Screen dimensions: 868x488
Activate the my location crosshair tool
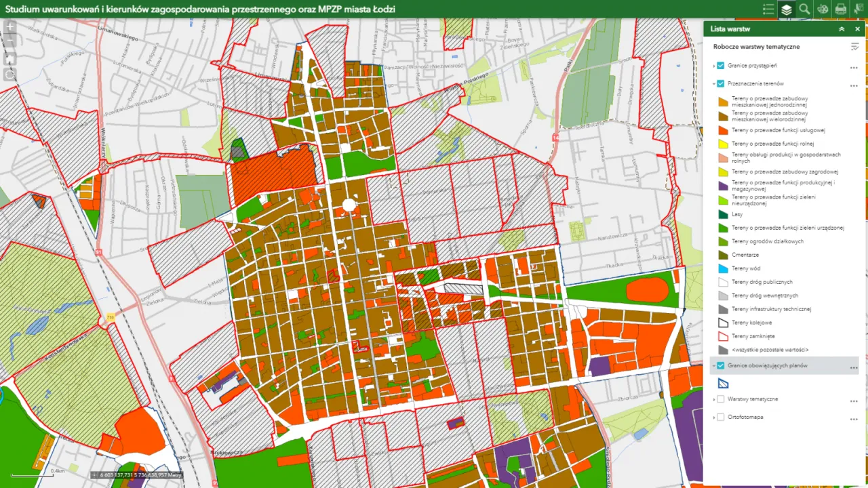pyautogui.click(x=9, y=74)
